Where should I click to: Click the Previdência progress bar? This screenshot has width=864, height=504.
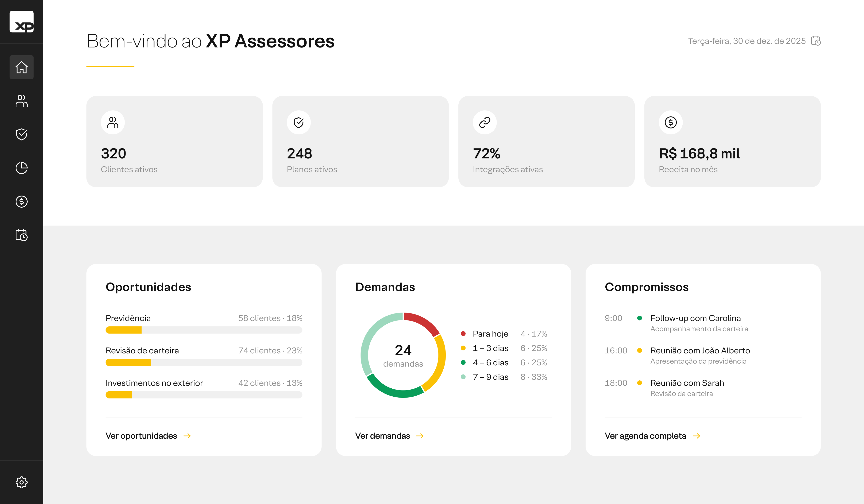pyautogui.click(x=204, y=330)
